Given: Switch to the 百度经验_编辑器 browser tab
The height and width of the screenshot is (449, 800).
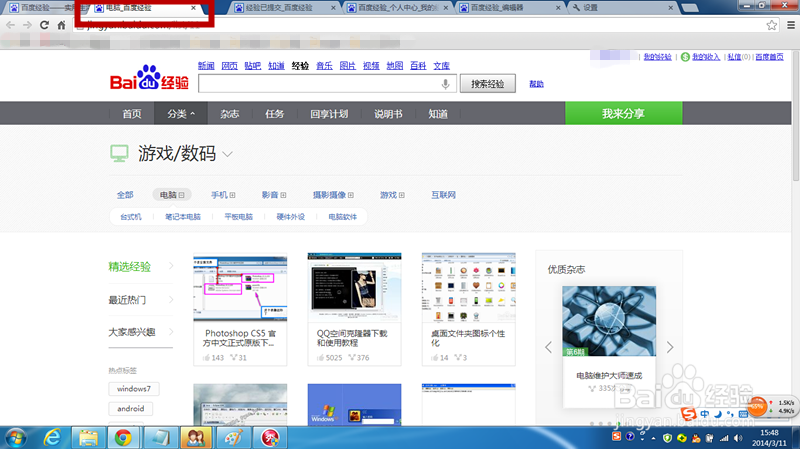Looking at the screenshot, I should [509, 8].
